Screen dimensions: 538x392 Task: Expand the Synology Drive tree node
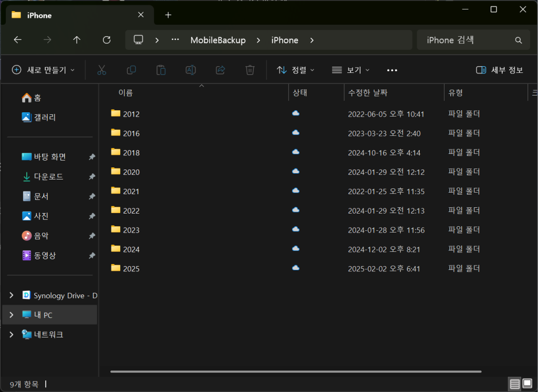point(12,295)
